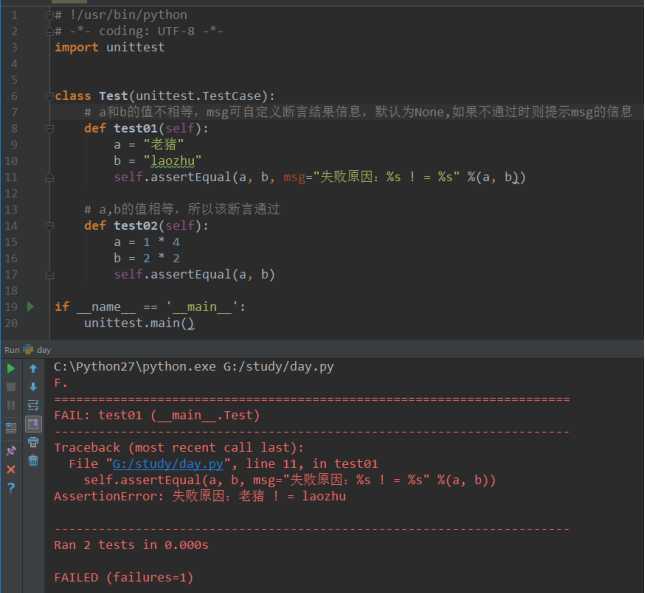645x593 pixels.
Task: Click 'b = 2 * 2' on line 16
Action: click(147, 258)
